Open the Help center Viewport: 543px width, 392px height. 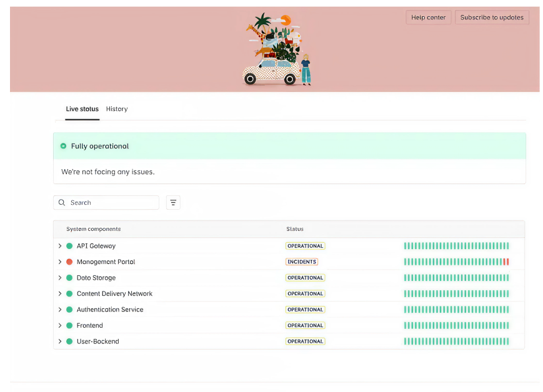pyautogui.click(x=428, y=17)
